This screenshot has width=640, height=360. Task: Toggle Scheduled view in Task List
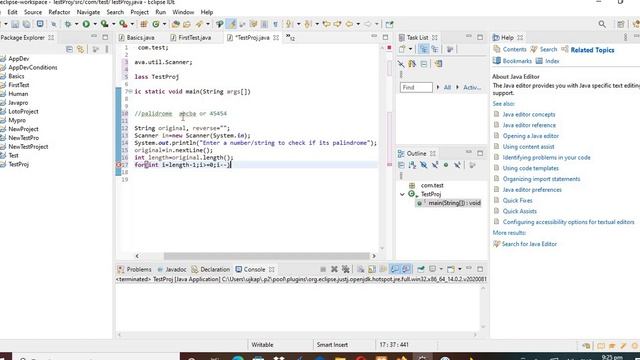pyautogui.click(x=435, y=49)
